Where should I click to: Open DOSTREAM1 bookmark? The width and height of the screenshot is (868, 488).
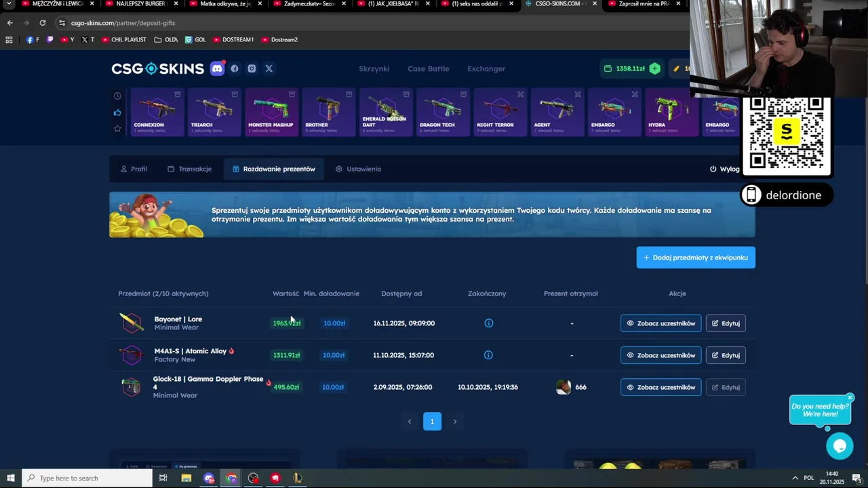[x=233, y=40]
